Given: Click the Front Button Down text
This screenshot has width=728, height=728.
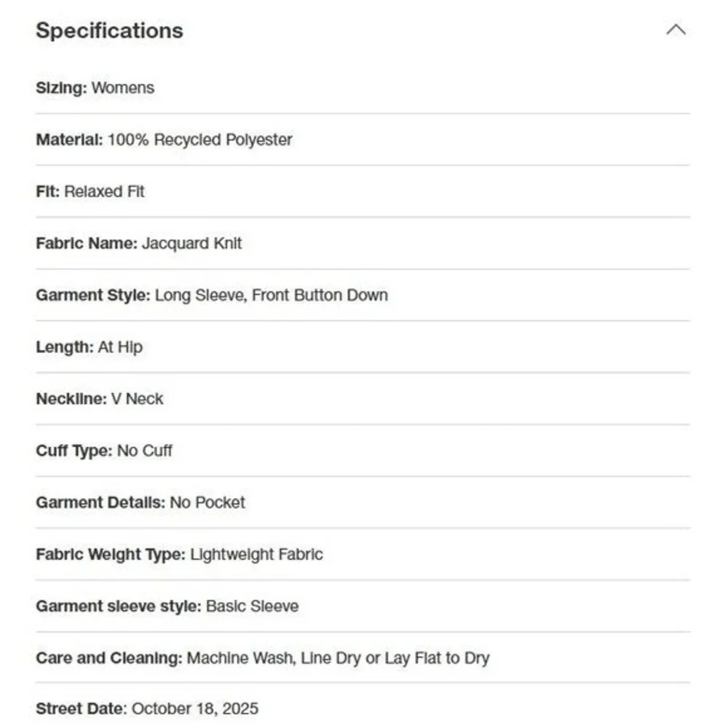Looking at the screenshot, I should pyautogui.click(x=320, y=296).
